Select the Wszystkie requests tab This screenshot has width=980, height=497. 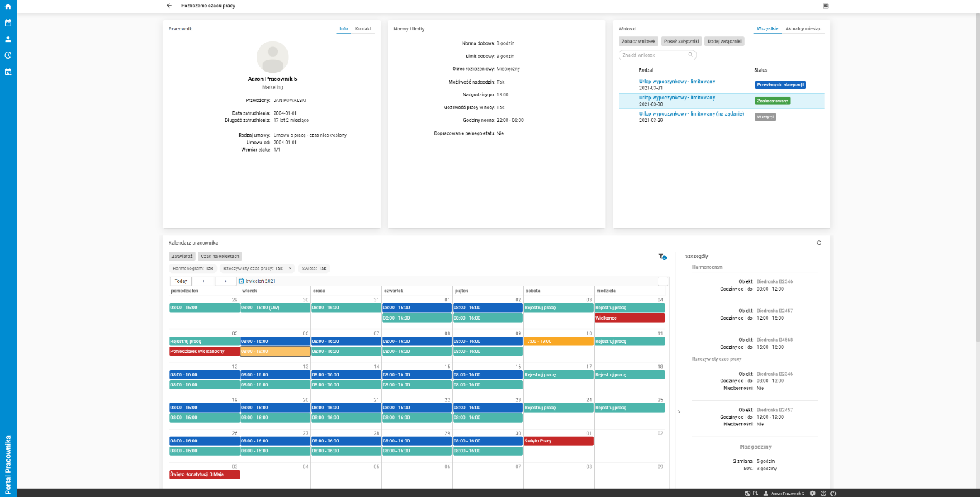[768, 29]
